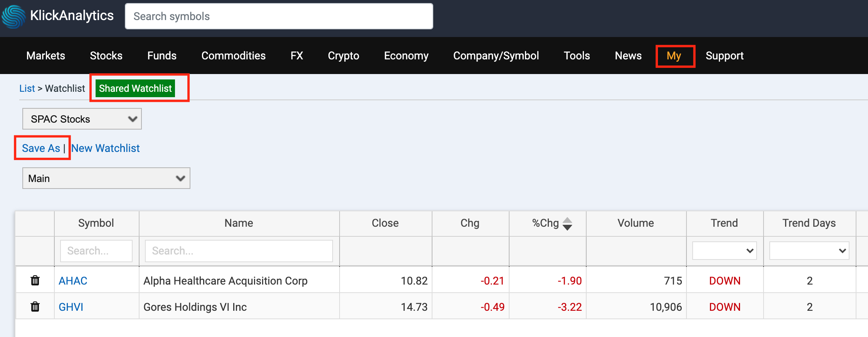Click the KlickAnalytics brand name
868x337 pixels.
[72, 15]
